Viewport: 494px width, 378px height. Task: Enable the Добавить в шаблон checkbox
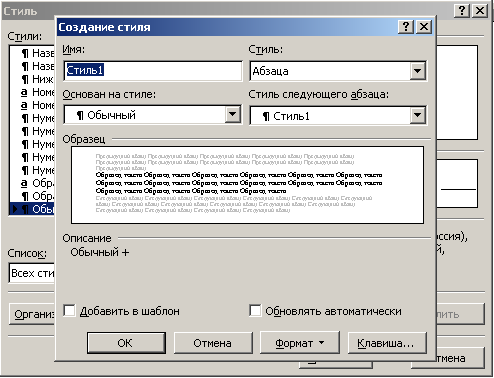coord(69,311)
